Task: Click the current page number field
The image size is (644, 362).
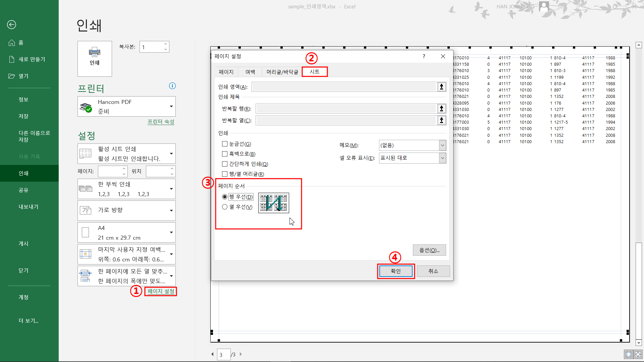Action: tap(223, 354)
